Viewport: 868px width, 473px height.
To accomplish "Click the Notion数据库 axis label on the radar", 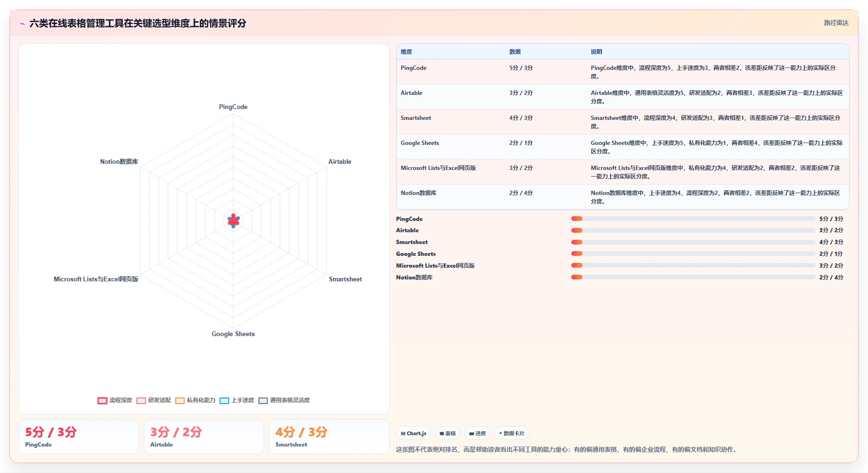I will point(119,162).
